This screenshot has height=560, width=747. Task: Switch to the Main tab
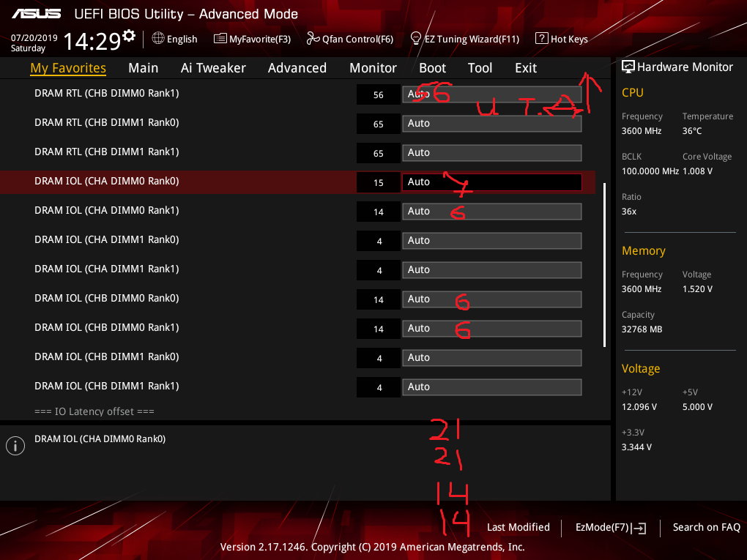click(143, 67)
